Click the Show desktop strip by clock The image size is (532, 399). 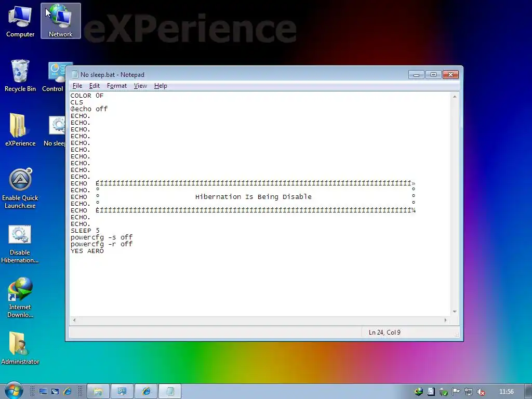click(528, 391)
